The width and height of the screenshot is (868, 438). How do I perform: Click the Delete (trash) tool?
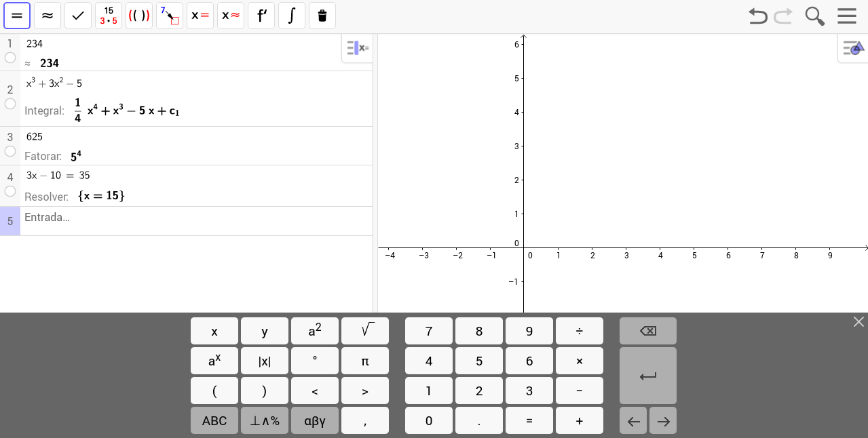click(322, 16)
